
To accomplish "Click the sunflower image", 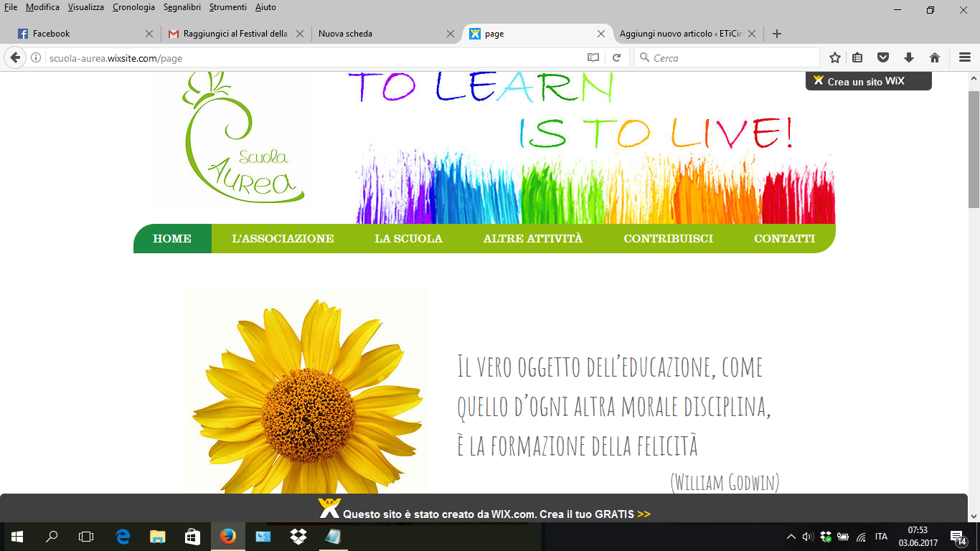I will click(306, 391).
